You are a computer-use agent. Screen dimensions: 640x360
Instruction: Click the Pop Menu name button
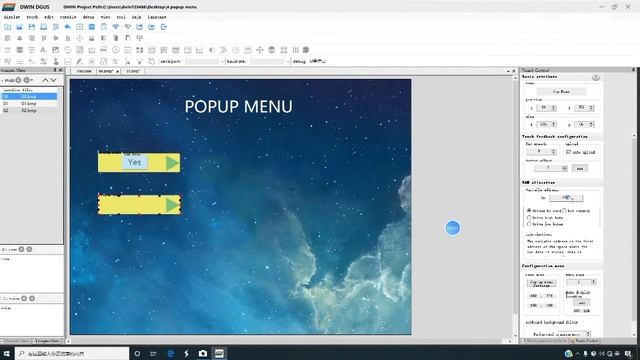pos(561,91)
